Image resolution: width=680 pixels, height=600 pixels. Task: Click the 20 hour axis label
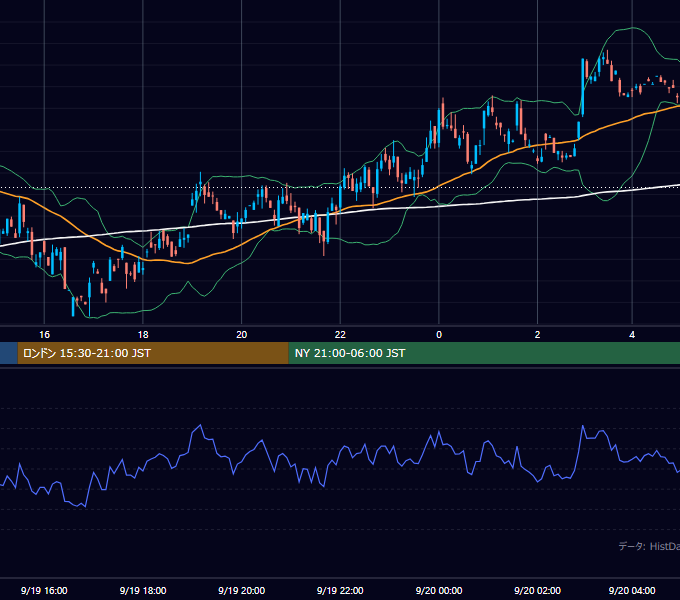[242, 335]
